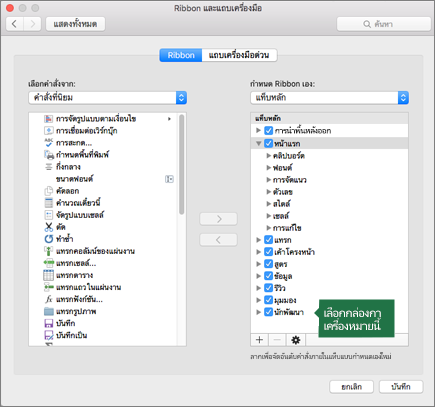Click the left arrow remove-command button
This screenshot has height=407, width=435.
pos(218,240)
